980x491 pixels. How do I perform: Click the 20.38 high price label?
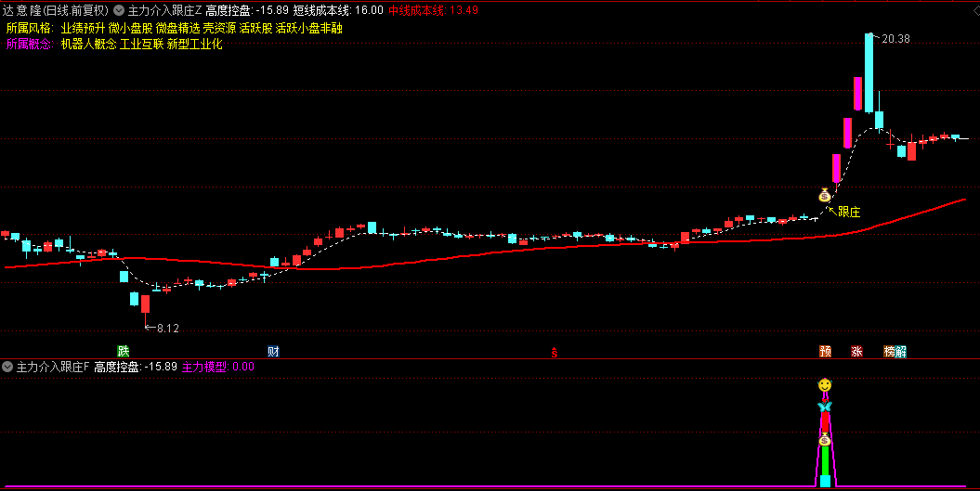tap(895, 39)
